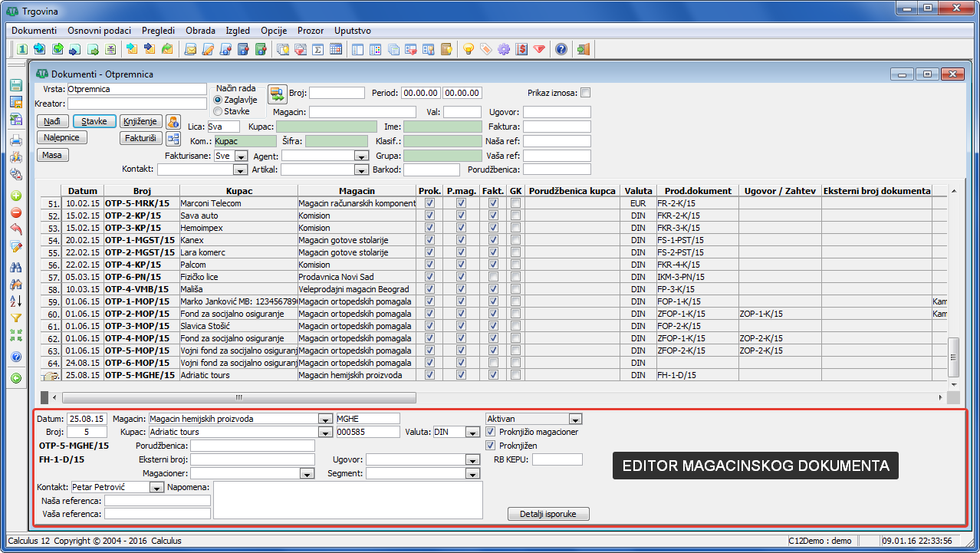
Task: Click the printer icon in left sidebar
Action: [x=16, y=140]
